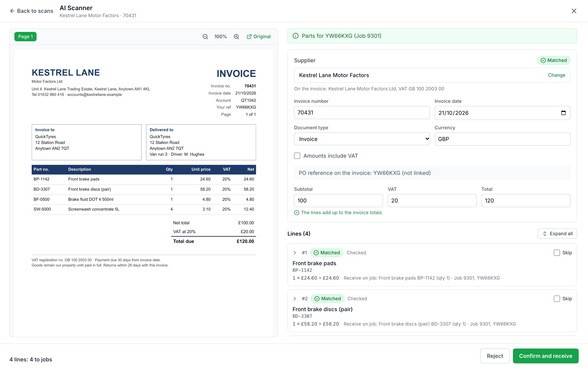The height and width of the screenshot is (368, 588).
Task: Click the VAT amount field
Action: (x=432, y=201)
